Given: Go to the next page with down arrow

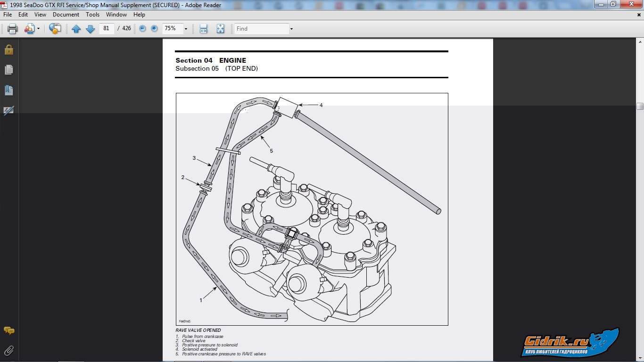Looking at the screenshot, I should (x=90, y=29).
